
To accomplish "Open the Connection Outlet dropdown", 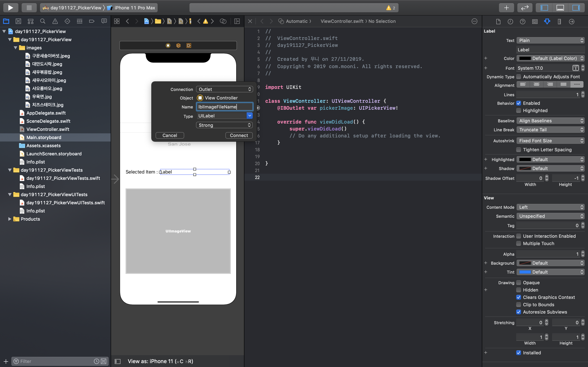I will pyautogui.click(x=224, y=89).
